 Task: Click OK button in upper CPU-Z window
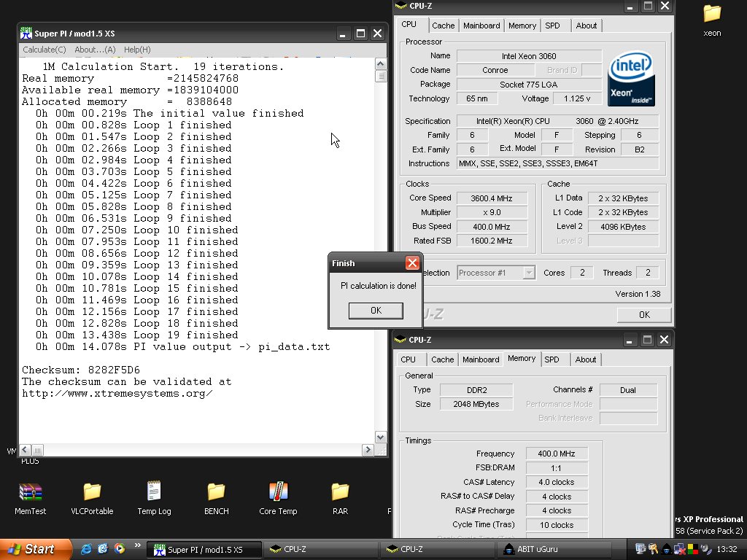tap(644, 315)
